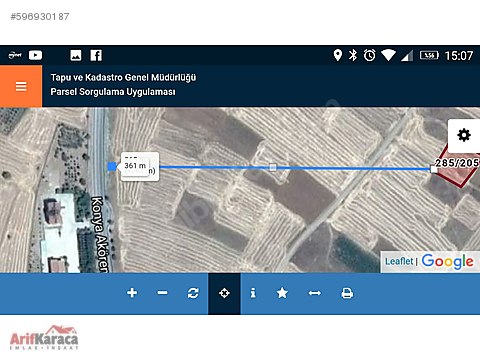Click the 361 m distance tooltip
The width and height of the screenshot is (480, 360).
point(140,166)
